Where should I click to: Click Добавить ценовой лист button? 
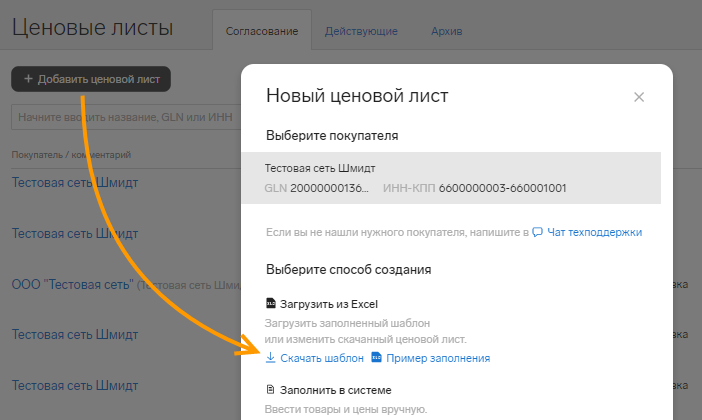tap(91, 79)
